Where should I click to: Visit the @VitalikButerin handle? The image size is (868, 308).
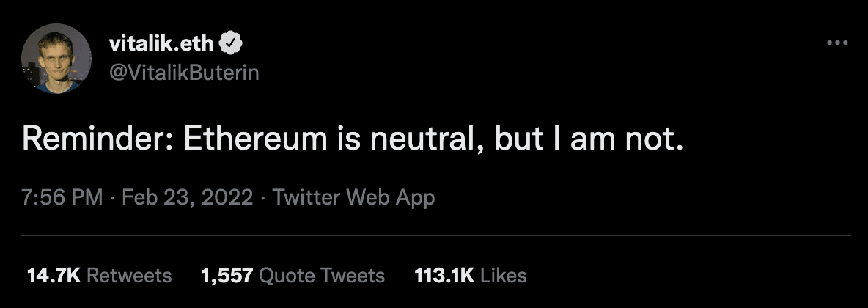tap(183, 73)
